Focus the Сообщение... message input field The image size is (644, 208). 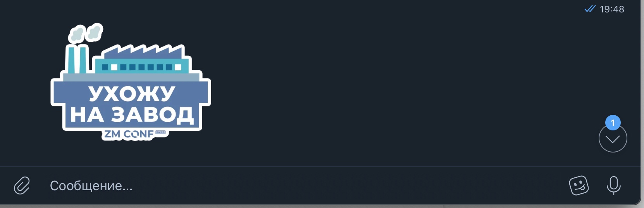302,185
